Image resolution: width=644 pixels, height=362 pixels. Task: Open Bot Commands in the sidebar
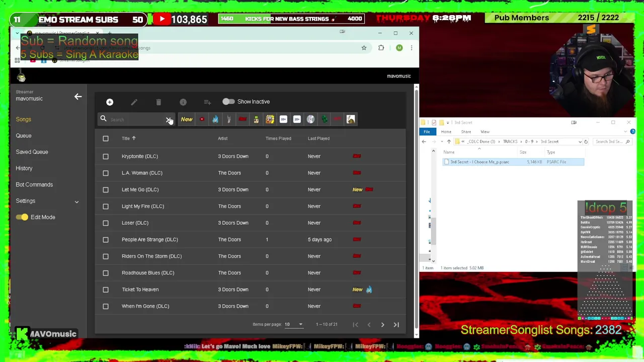pos(34,185)
